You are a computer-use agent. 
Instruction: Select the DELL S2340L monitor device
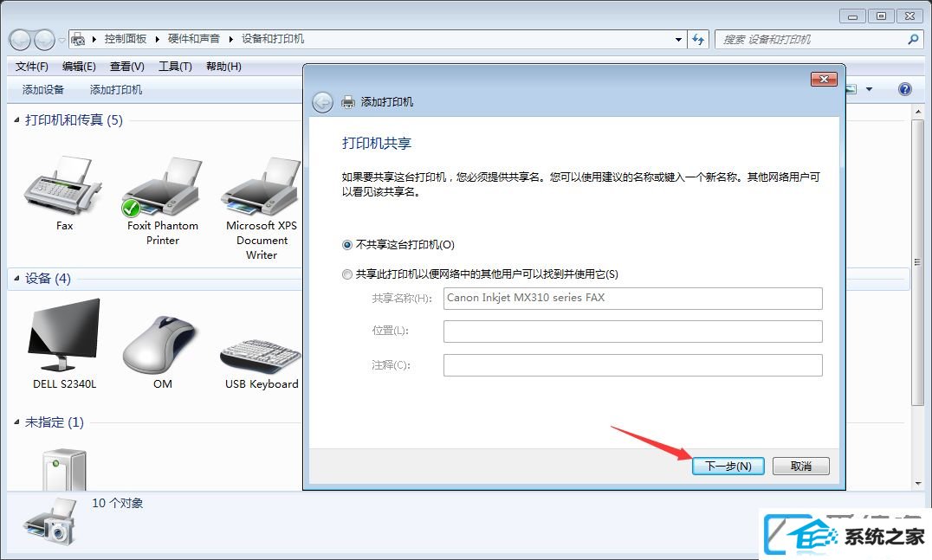pos(64,335)
